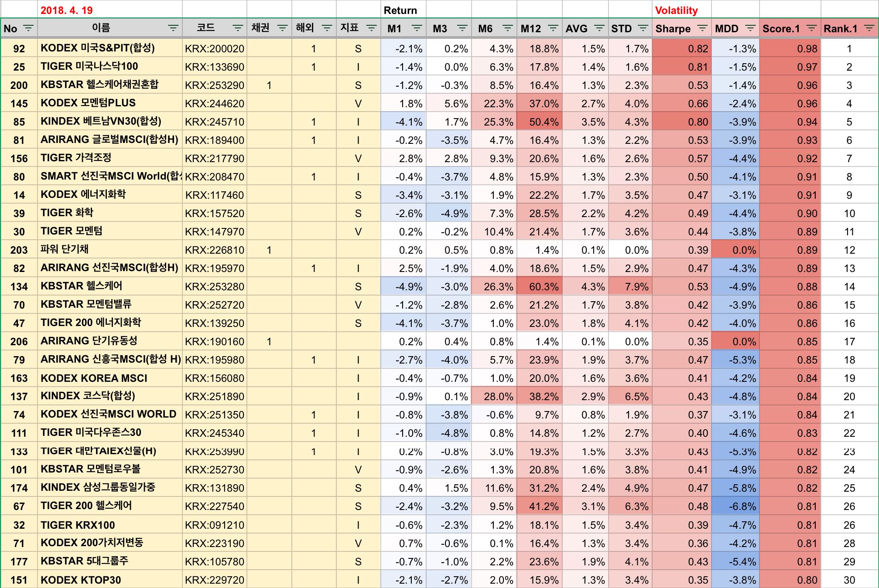This screenshot has height=588, width=879.
Task: Click the code cell KRX:200020
Action: click(x=214, y=48)
